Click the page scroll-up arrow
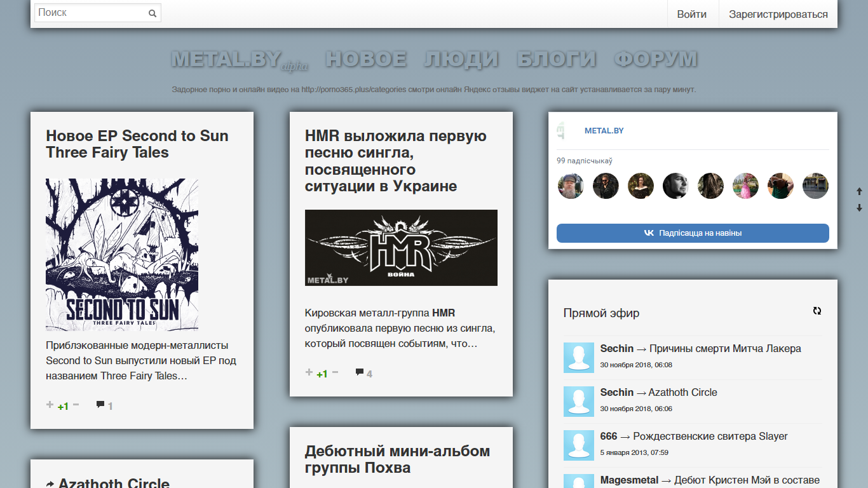868x488 pixels. (x=860, y=191)
